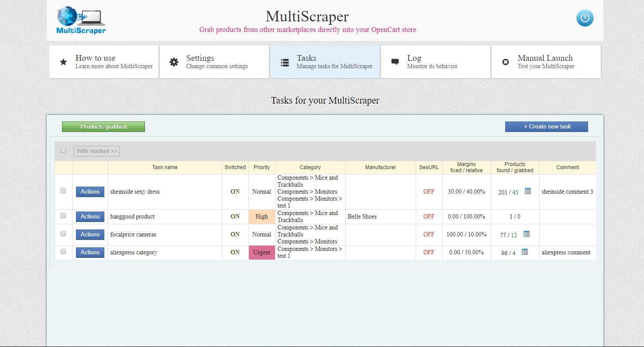Open Actions menu for aliexpress category

point(90,252)
